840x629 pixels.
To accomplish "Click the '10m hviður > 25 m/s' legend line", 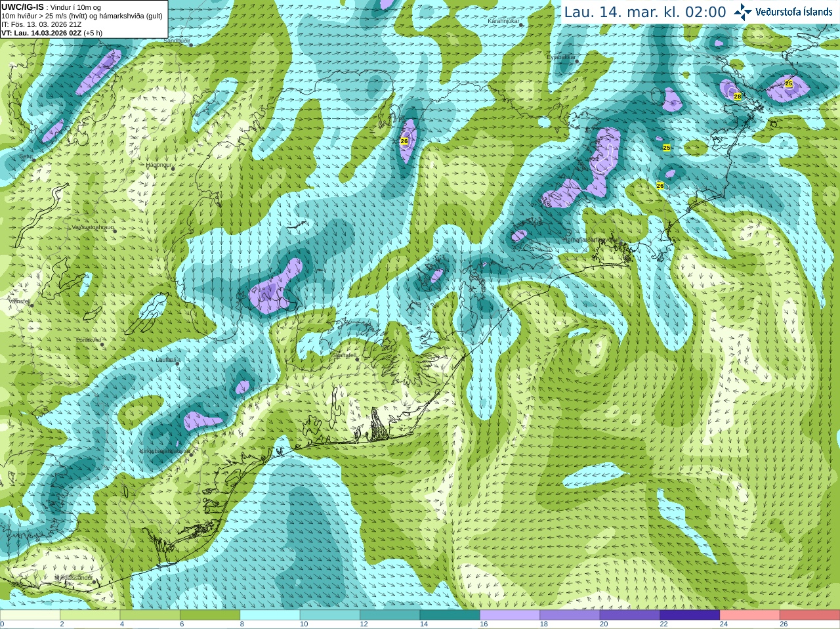I will [82, 16].
